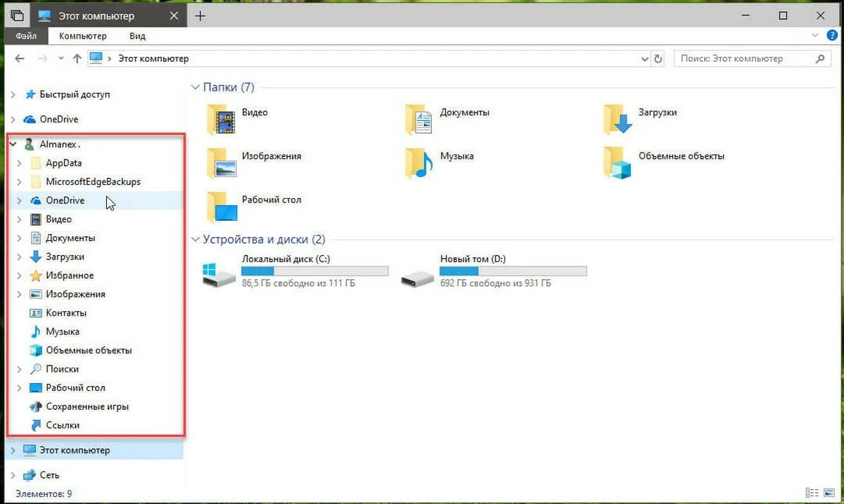Image resolution: width=844 pixels, height=504 pixels.
Task: Collapse the Устройства и диски (2) group
Action: [196, 239]
